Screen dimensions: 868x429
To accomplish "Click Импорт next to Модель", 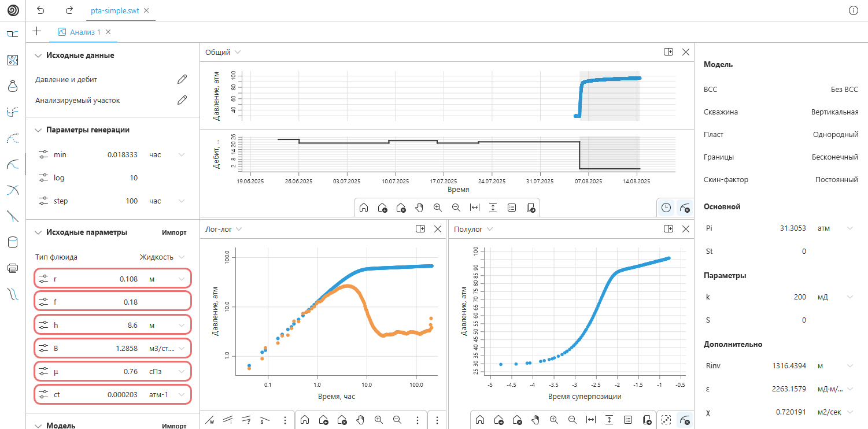I will click(x=174, y=426).
